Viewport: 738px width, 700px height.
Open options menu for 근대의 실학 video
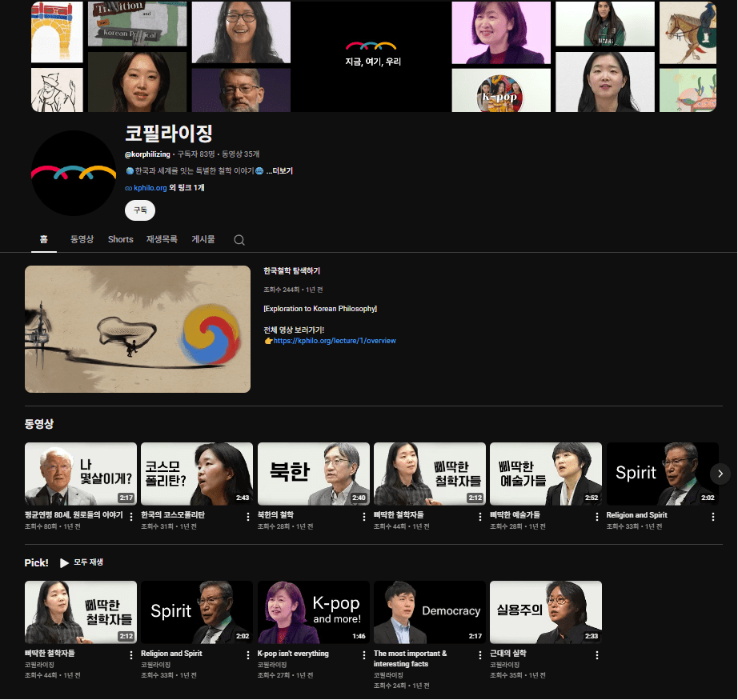click(x=597, y=655)
